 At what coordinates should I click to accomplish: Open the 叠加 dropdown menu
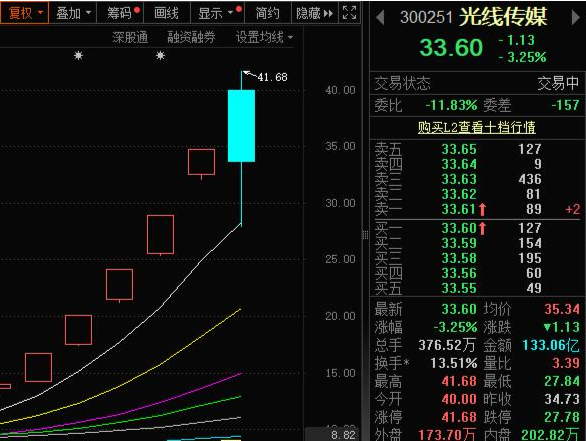[73, 13]
